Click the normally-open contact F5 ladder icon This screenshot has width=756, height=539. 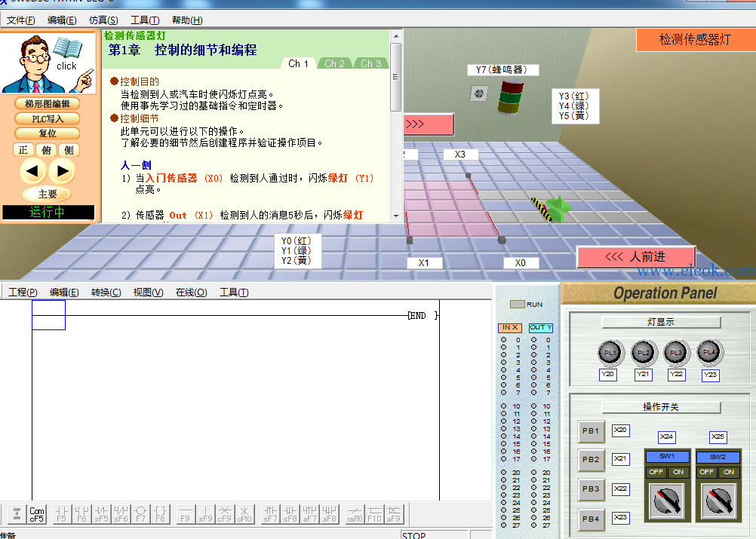(62, 514)
